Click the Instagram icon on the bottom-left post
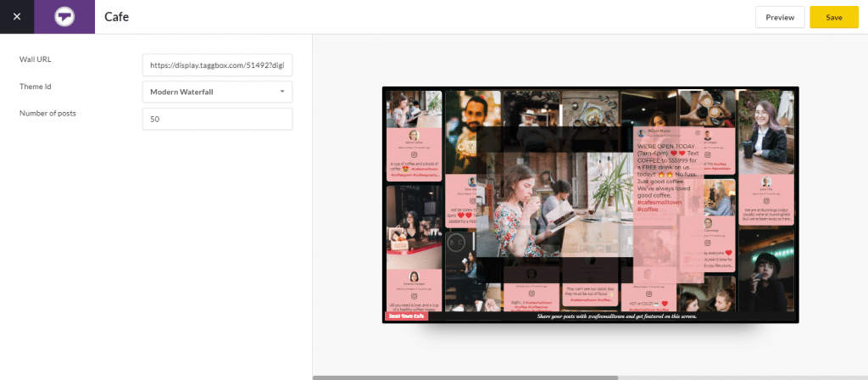The width and height of the screenshot is (868, 380). point(414,293)
